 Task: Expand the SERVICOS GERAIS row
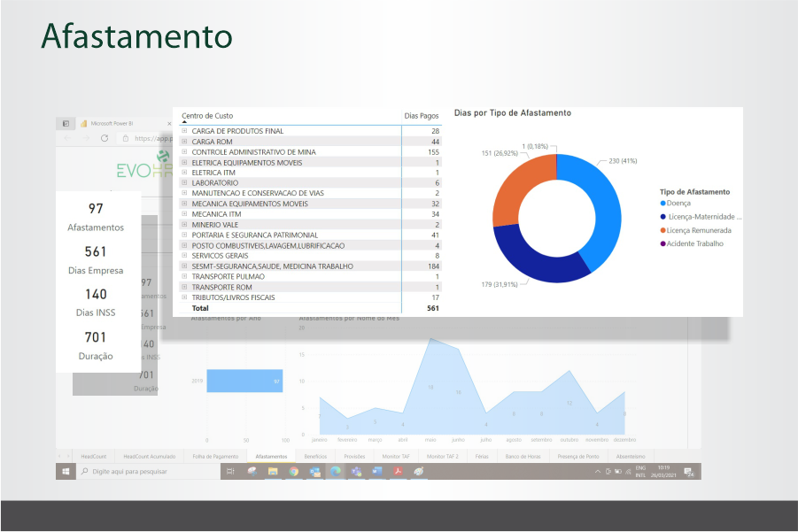(185, 255)
